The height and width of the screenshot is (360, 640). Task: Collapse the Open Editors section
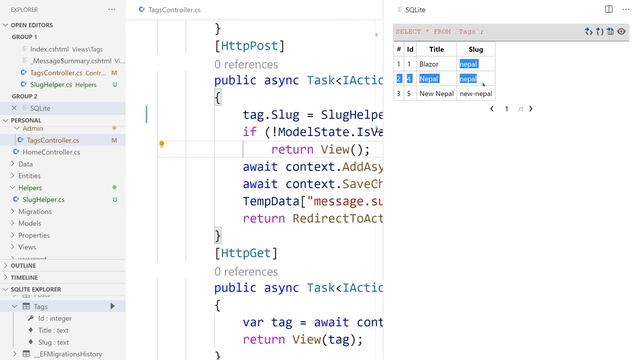click(5, 25)
